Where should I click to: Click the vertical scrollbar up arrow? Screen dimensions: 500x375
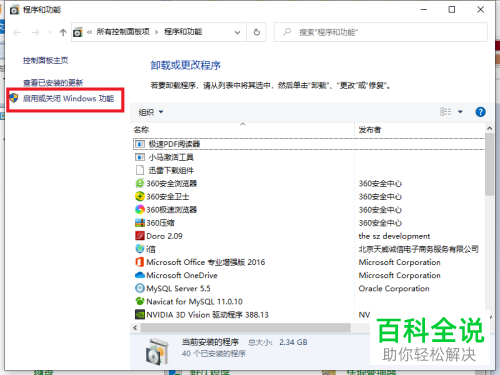[x=489, y=128]
